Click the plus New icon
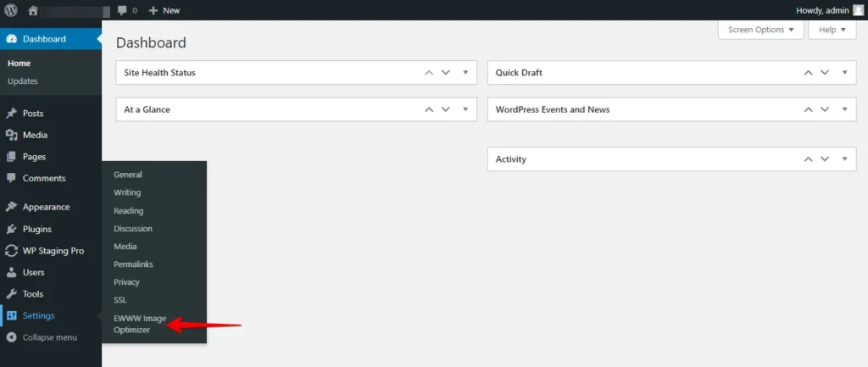Screen dimensions: 868x367 153,10
